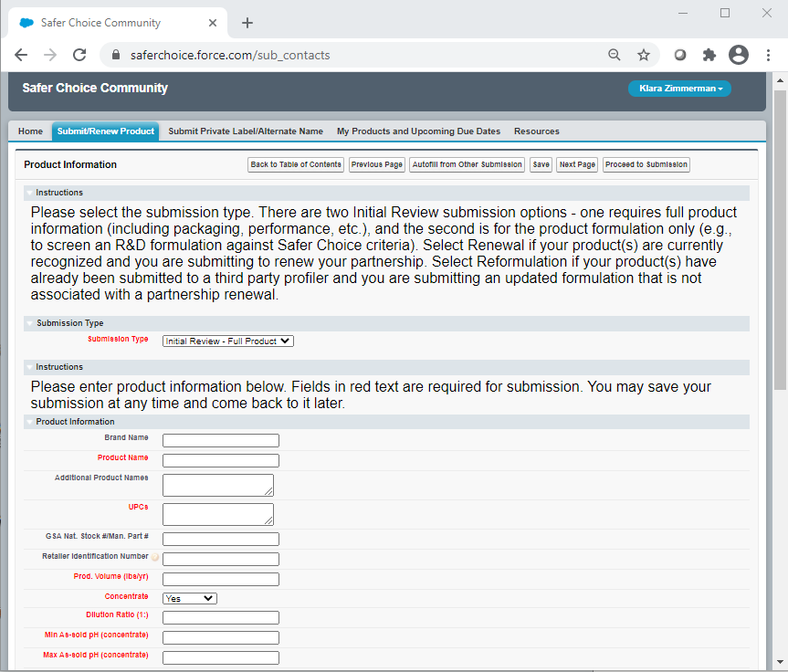Collapse the Submission Type section header

coord(30,323)
